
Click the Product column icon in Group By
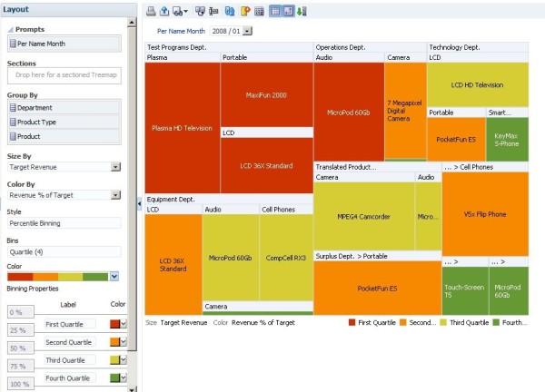click(x=13, y=136)
